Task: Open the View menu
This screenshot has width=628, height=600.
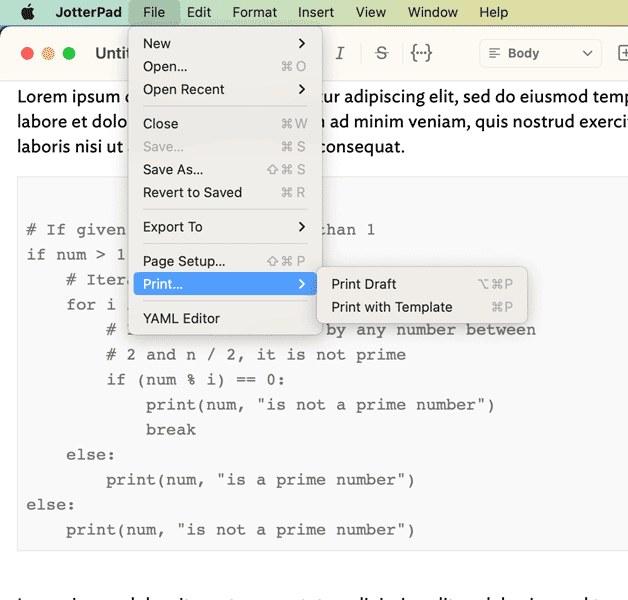Action: 370,12
